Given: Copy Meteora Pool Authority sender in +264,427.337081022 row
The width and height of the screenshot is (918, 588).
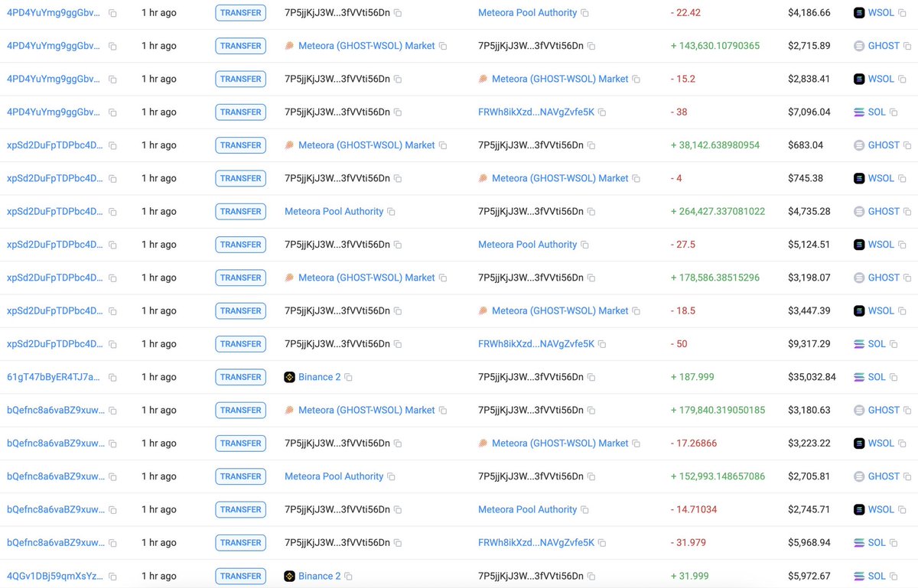Looking at the screenshot, I should click(392, 212).
